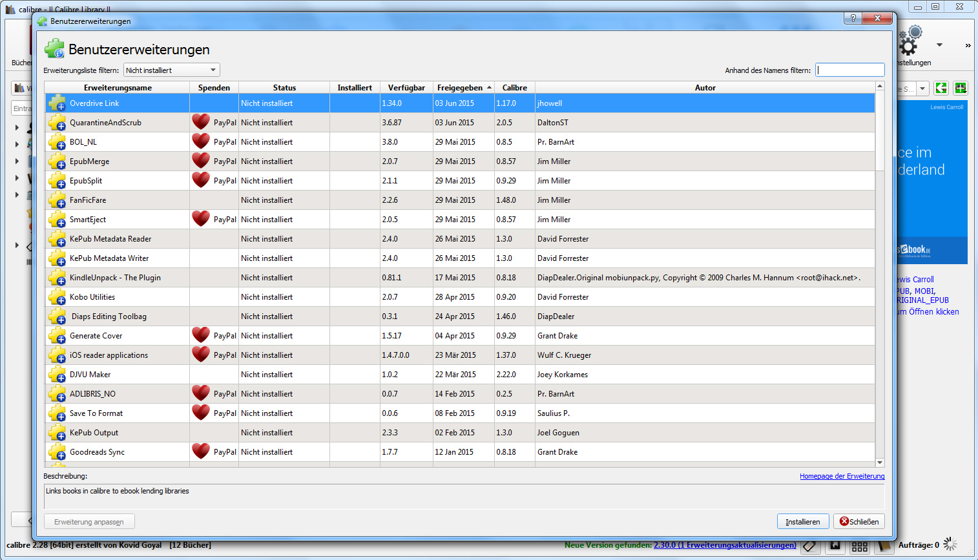Click the donate heart for iOS reader applications
978x560 pixels.
click(201, 354)
